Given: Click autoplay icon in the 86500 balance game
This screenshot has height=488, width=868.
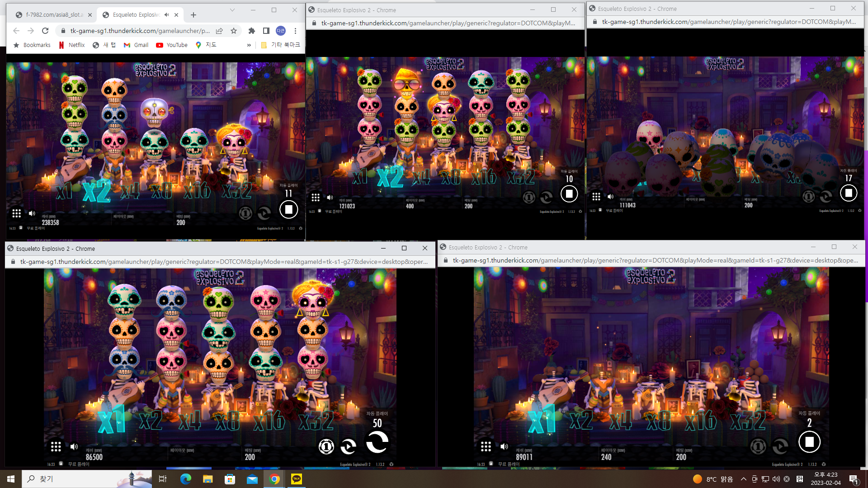Looking at the screenshot, I should coord(348,447).
